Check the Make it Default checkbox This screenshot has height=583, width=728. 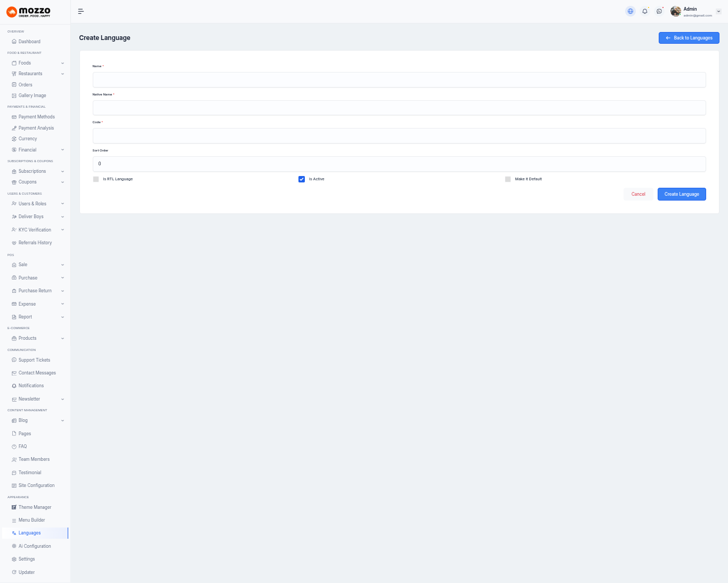point(508,179)
